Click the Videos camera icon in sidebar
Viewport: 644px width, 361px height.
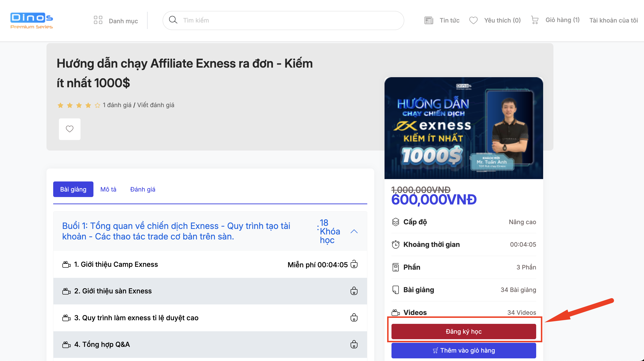[x=396, y=313]
